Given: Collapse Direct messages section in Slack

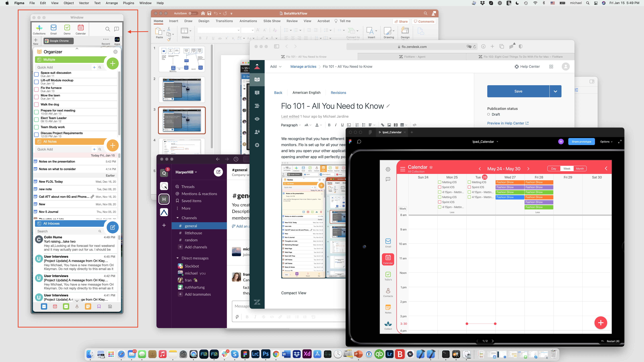Looking at the screenshot, I should click(x=177, y=258).
